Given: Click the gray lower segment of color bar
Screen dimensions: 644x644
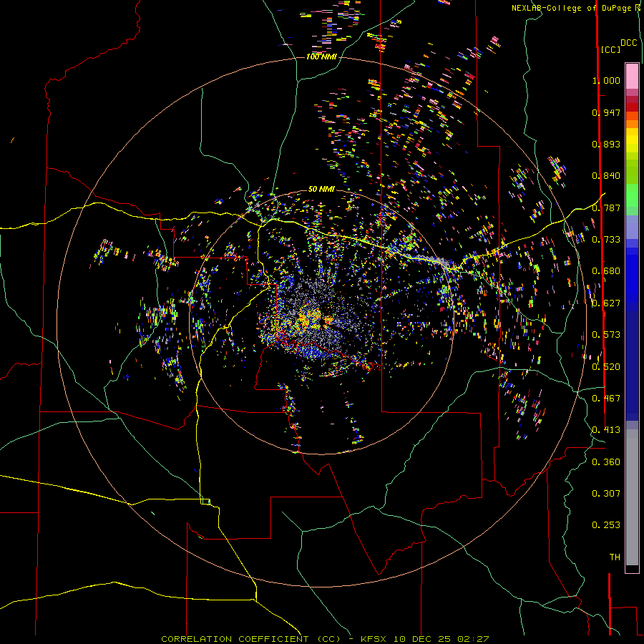Looking at the screenshot, I should pyautogui.click(x=632, y=497).
